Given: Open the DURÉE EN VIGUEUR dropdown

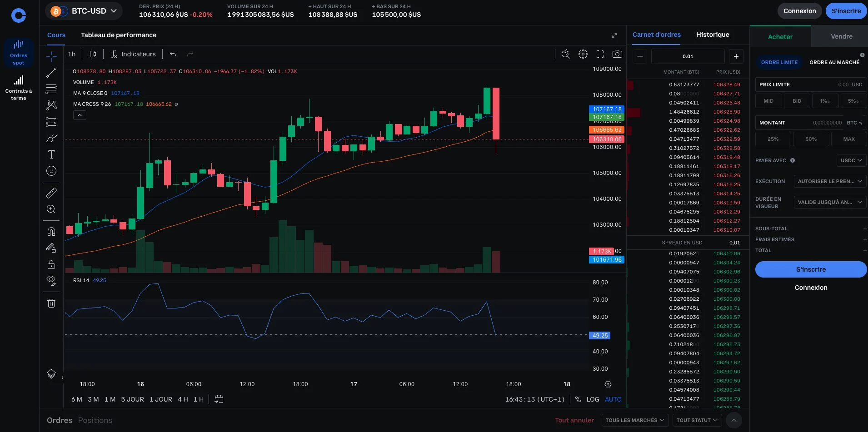Looking at the screenshot, I should click(x=830, y=202).
